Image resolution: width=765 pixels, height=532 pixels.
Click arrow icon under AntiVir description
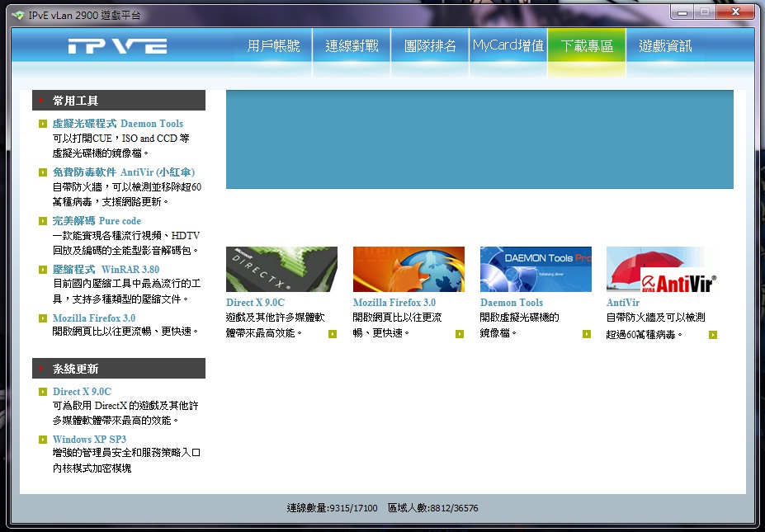pos(713,335)
